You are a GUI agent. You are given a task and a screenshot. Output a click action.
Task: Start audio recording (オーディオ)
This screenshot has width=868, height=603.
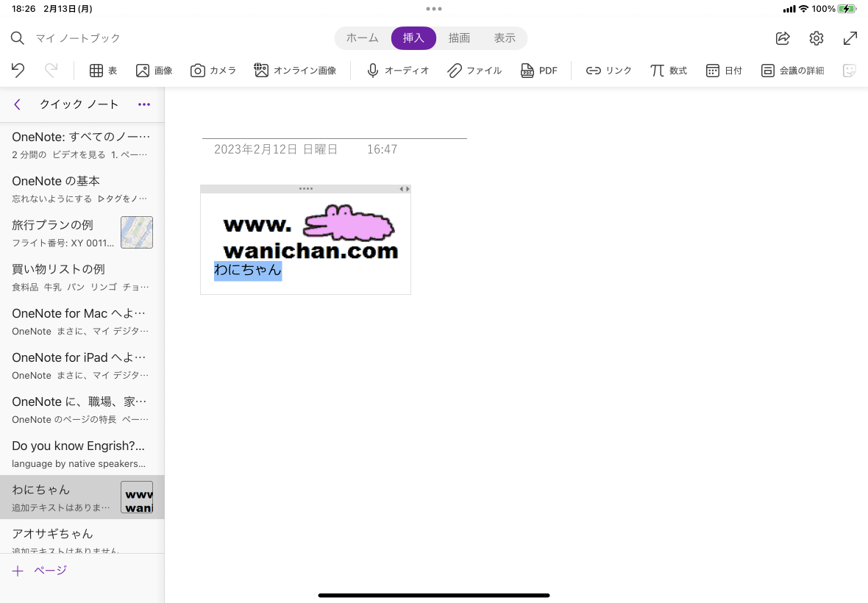click(397, 71)
